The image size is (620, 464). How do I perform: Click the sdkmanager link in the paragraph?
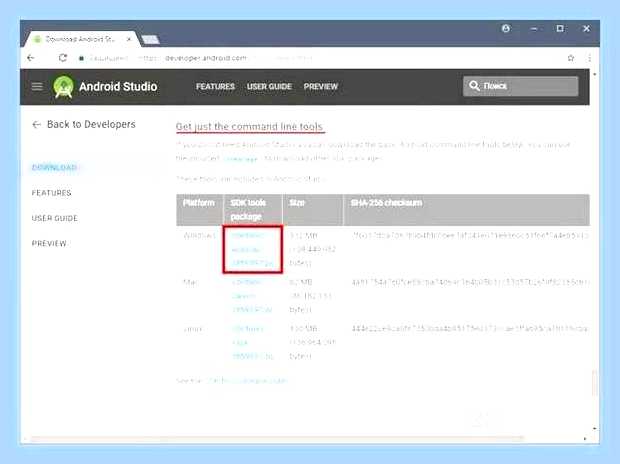pyautogui.click(x=240, y=159)
